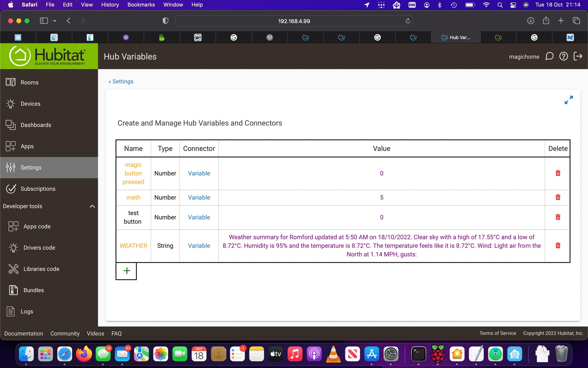Open the Terminal app in the Dock
Viewport: 588px width, 368px height.
(418, 354)
